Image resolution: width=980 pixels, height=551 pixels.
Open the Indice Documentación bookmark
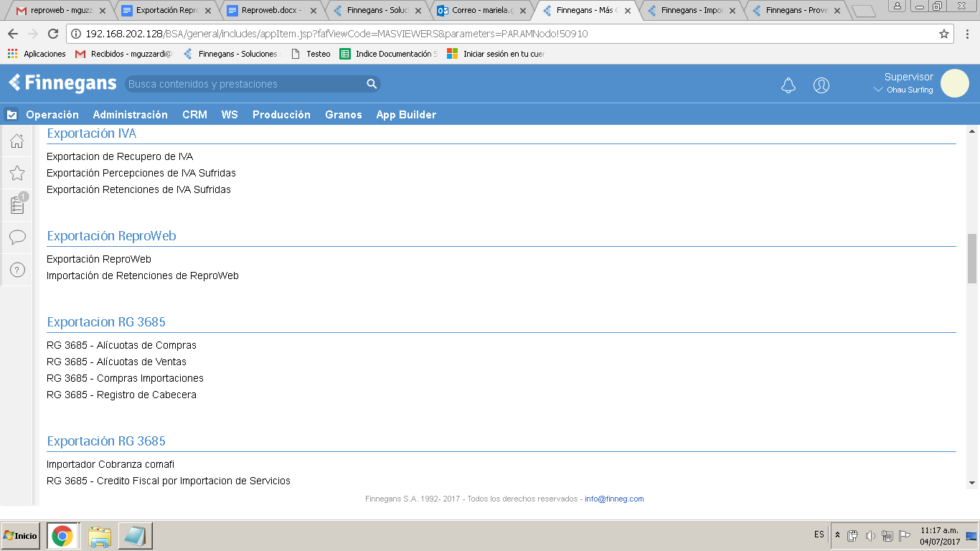coord(388,54)
